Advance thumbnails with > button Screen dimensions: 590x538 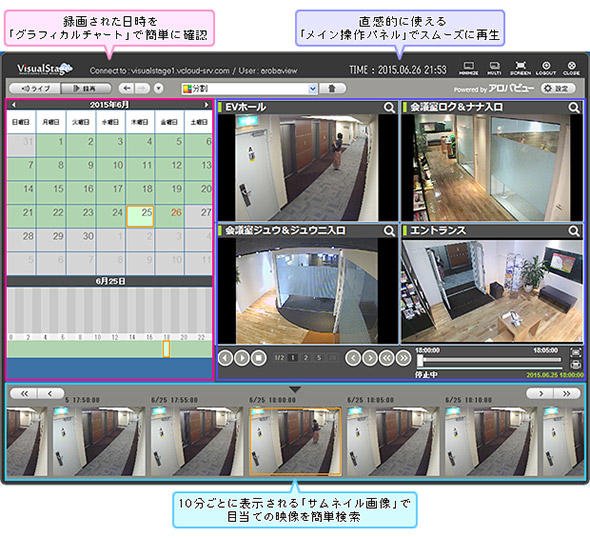pyautogui.click(x=540, y=394)
